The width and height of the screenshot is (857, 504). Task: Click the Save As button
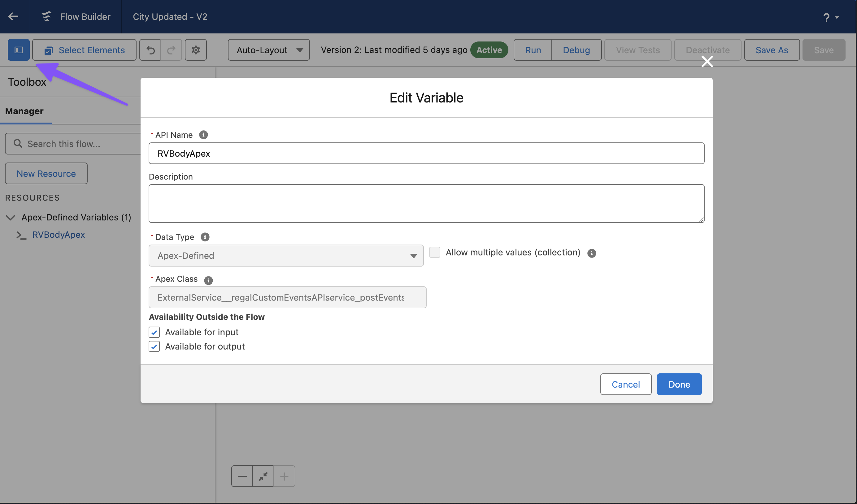(x=772, y=50)
